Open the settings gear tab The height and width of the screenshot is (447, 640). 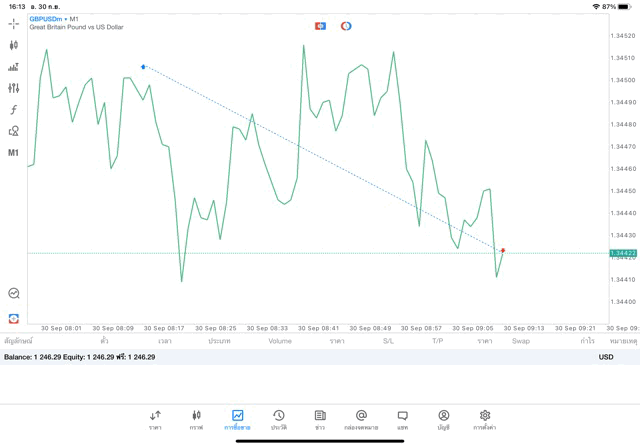click(484, 420)
